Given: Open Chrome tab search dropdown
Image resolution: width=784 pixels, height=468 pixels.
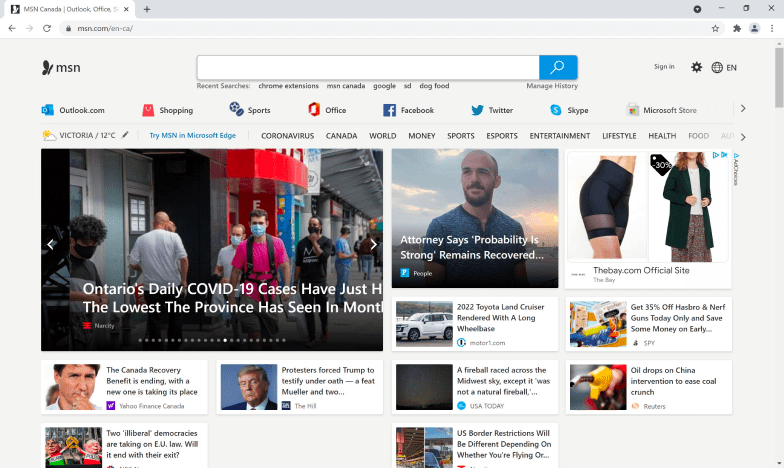Looking at the screenshot, I should tap(697, 9).
